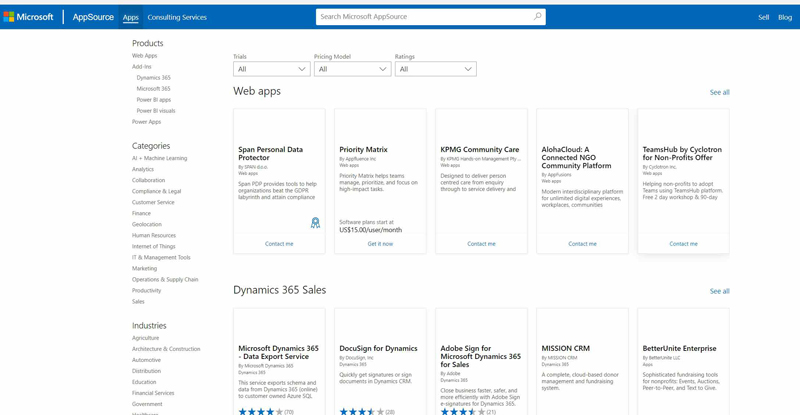800x415 pixels.
Task: Click star rating on Adobe Sign card
Action: 463,411
